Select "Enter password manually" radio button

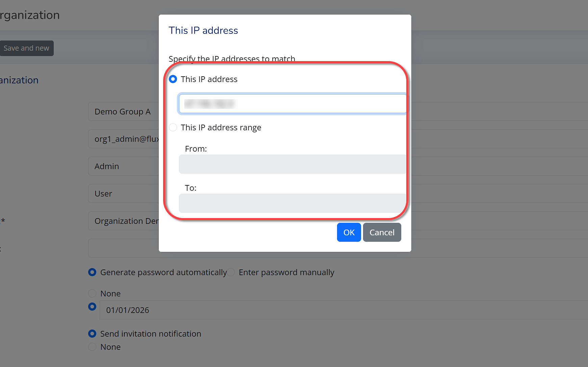point(231,272)
